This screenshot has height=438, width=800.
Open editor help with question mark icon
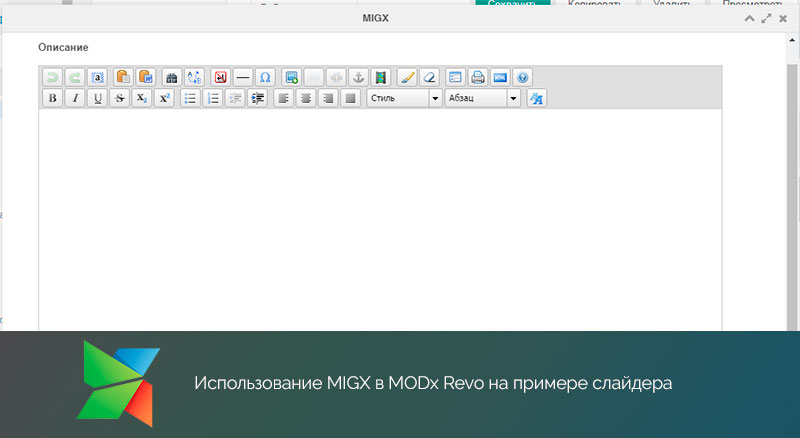(x=522, y=77)
